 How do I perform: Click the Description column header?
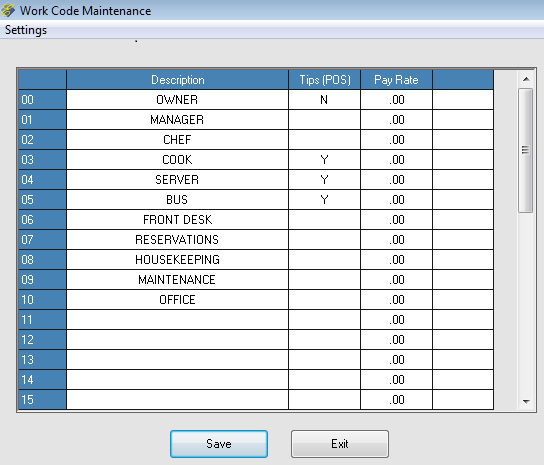177,80
